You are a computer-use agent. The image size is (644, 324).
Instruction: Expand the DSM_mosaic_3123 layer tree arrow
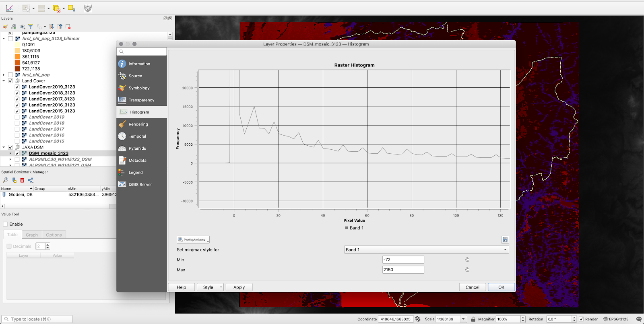tap(10, 153)
